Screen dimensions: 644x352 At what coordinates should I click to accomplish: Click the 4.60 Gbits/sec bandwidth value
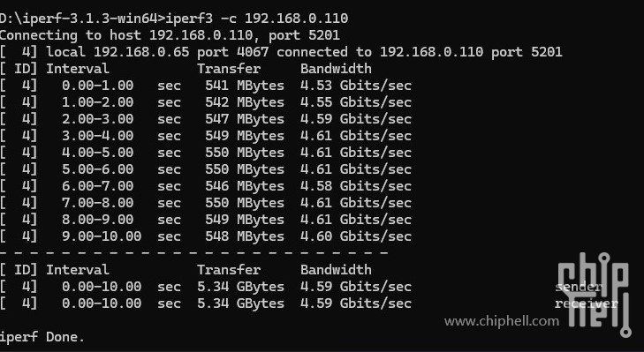(x=356, y=236)
